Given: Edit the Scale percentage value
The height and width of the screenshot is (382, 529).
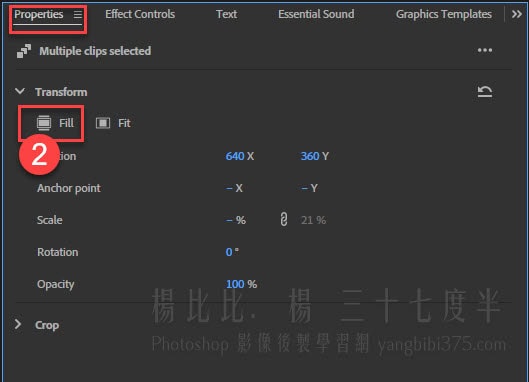Looking at the screenshot, I should [229, 220].
